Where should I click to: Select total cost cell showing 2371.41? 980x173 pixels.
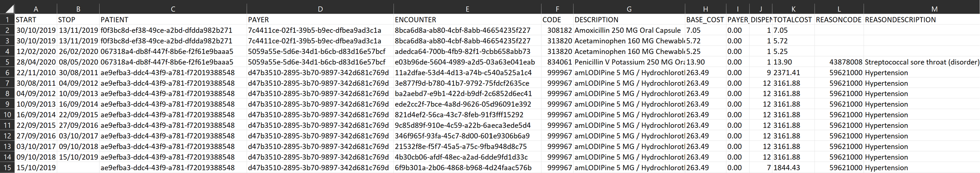pyautogui.click(x=793, y=73)
